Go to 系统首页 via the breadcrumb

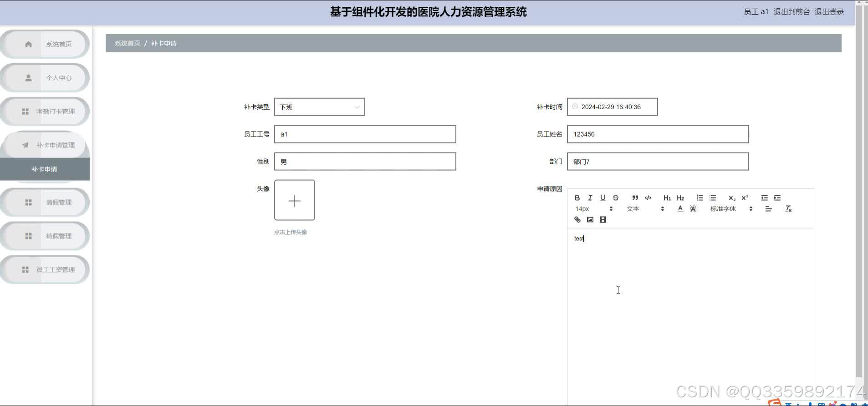(x=128, y=43)
